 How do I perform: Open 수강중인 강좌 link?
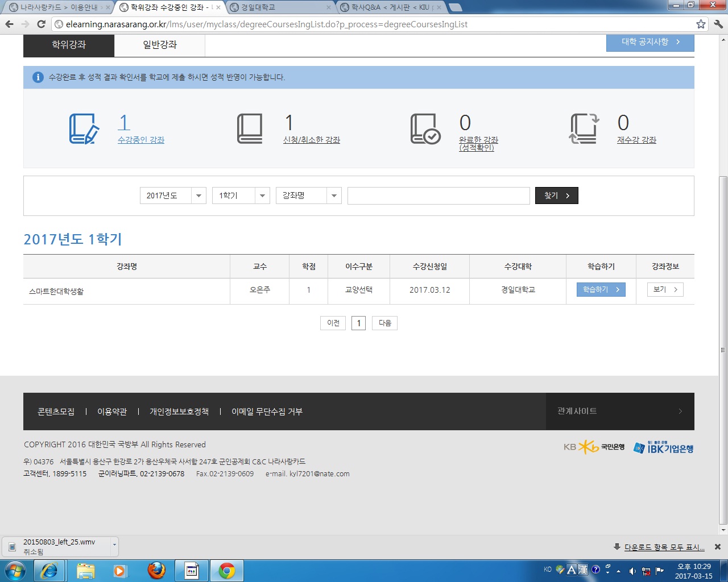tap(141, 140)
